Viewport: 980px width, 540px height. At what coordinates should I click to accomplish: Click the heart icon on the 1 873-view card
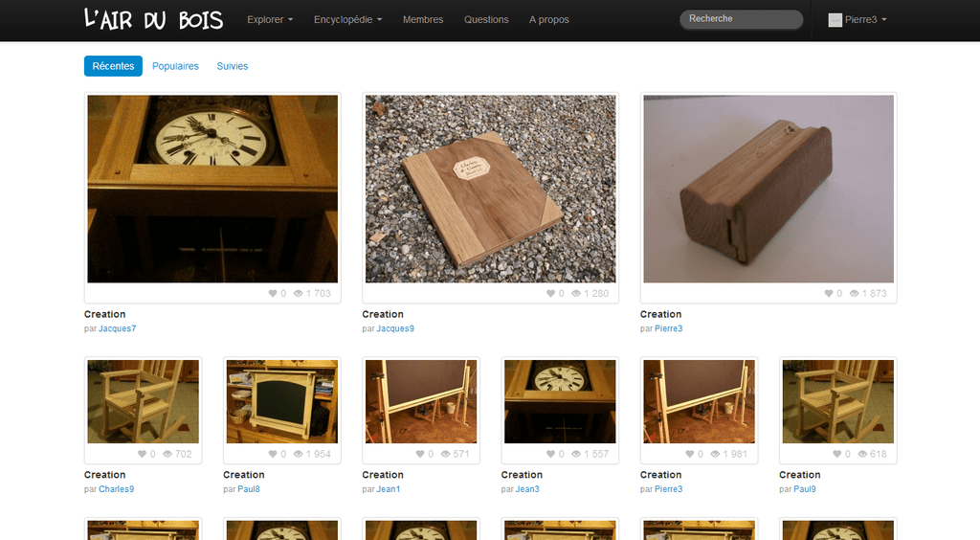tap(829, 293)
